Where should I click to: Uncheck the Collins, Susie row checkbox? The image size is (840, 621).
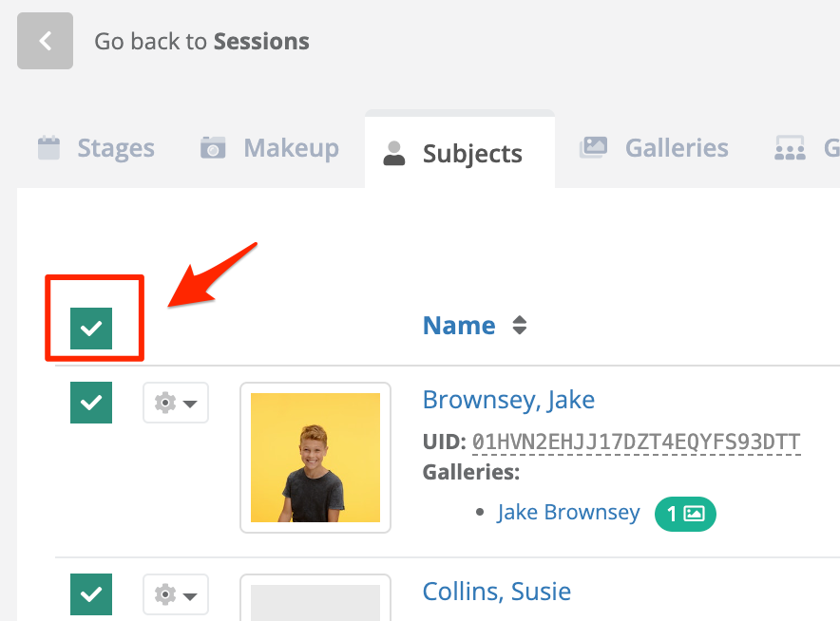click(x=91, y=594)
